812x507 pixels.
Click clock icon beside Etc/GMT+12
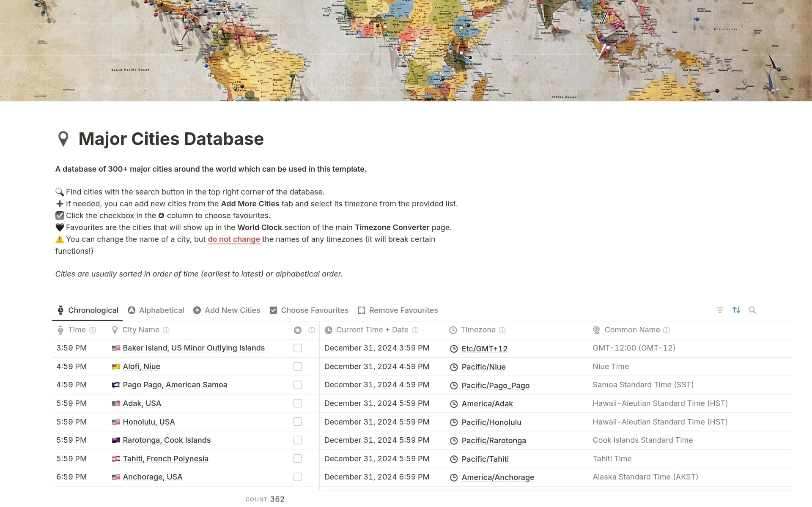click(x=454, y=349)
